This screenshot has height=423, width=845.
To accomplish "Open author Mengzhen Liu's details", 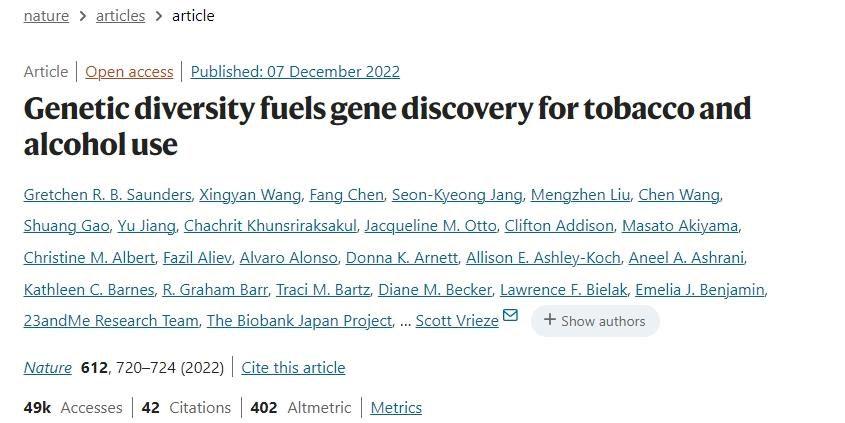I will (580, 195).
